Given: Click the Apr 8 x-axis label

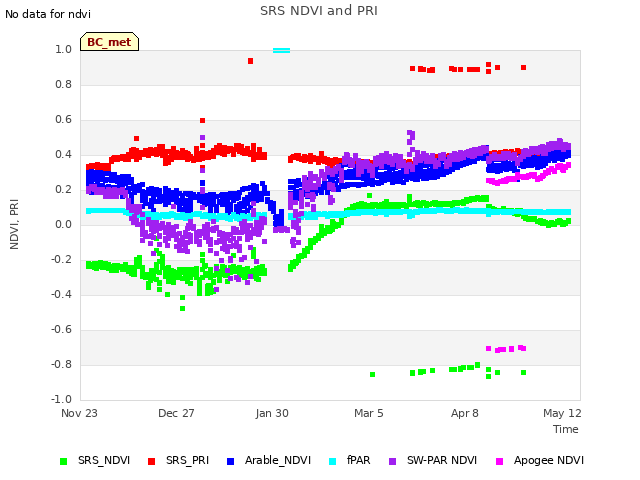Looking at the screenshot, I should (464, 413).
